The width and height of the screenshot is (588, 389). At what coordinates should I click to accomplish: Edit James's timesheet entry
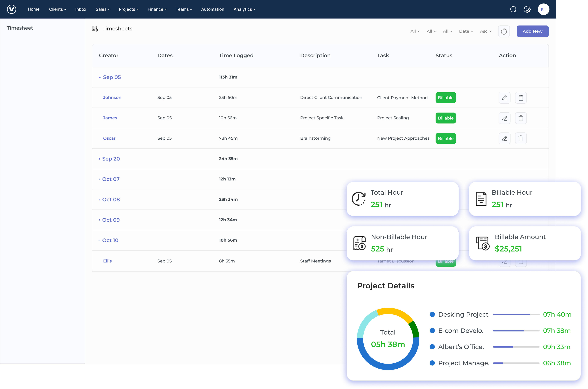(x=504, y=118)
